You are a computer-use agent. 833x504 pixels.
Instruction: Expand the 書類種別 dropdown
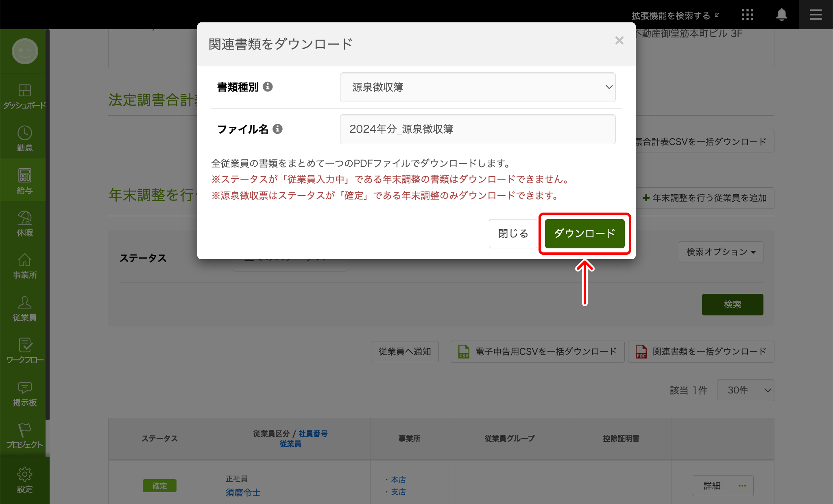point(478,87)
